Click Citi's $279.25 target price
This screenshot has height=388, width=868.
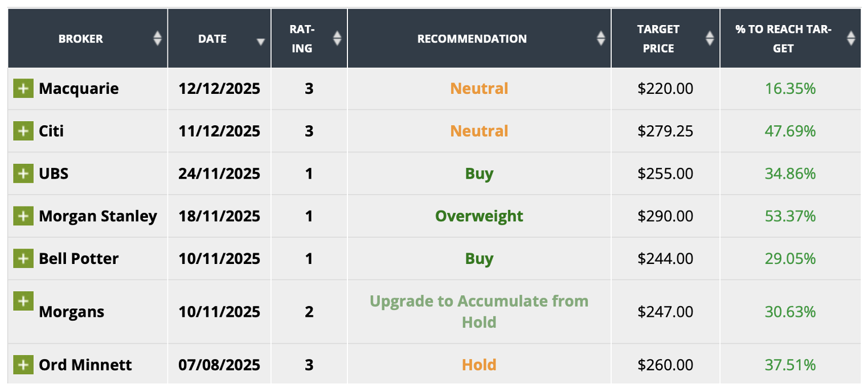pos(665,131)
